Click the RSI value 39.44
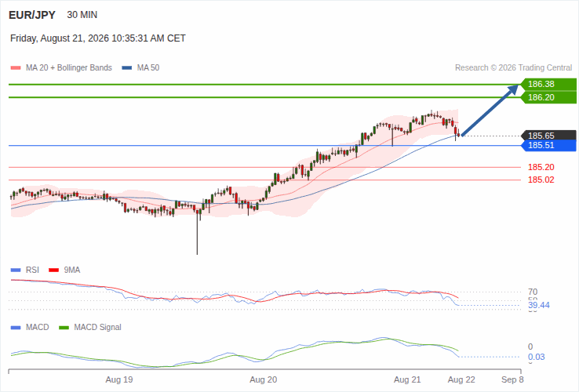 [x=539, y=305]
